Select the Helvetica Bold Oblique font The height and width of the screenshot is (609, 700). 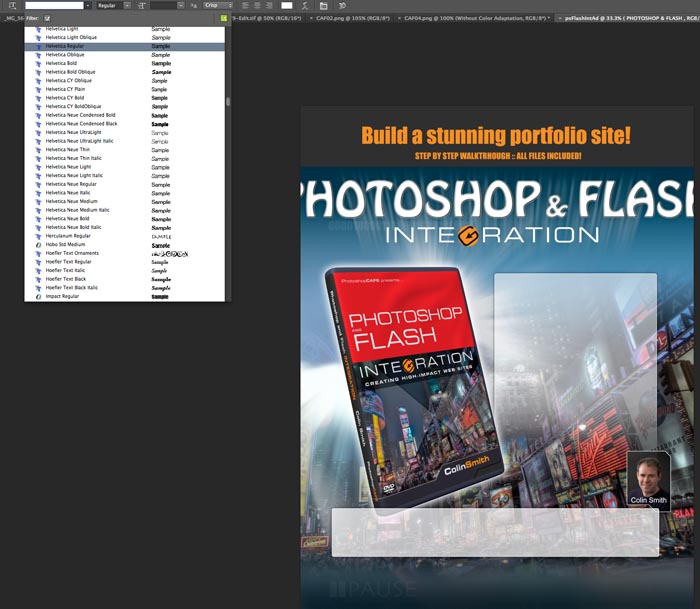coord(125,72)
